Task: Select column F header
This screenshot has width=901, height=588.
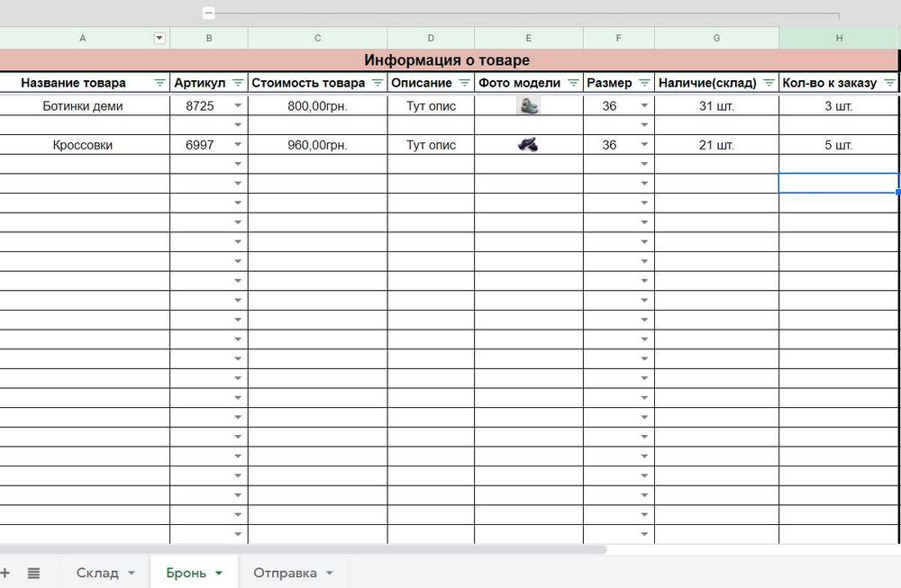Action: 619,38
